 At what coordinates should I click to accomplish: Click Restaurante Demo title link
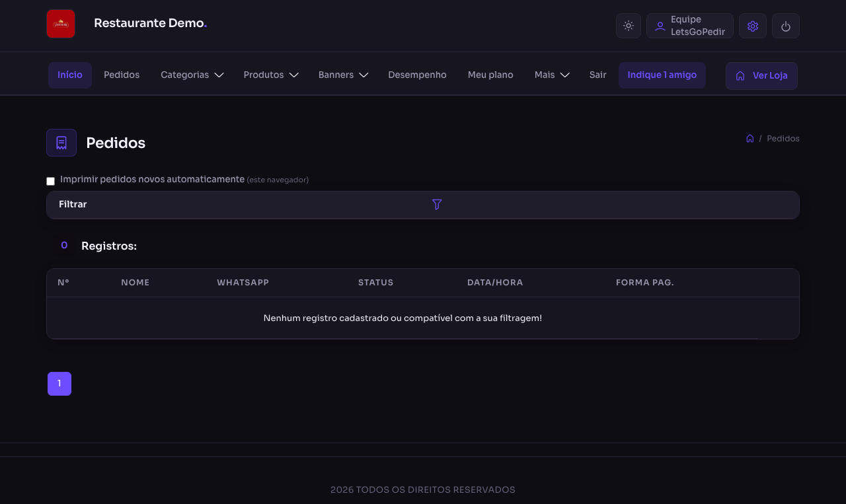pos(151,23)
